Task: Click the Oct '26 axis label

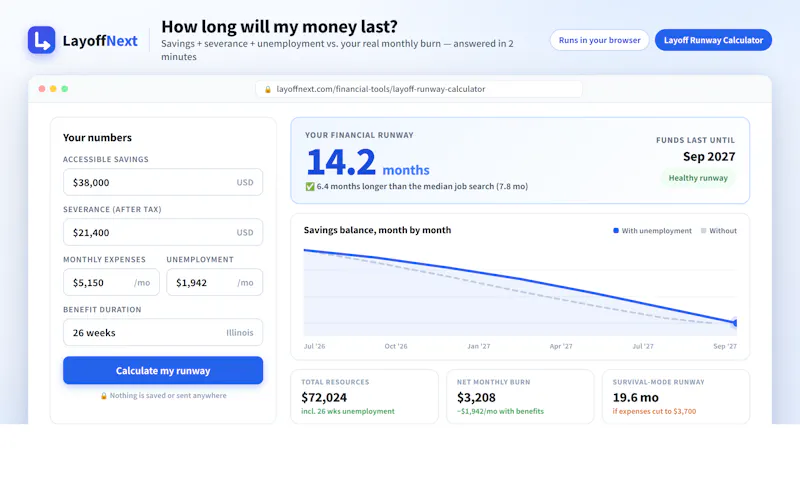Action: tap(396, 346)
